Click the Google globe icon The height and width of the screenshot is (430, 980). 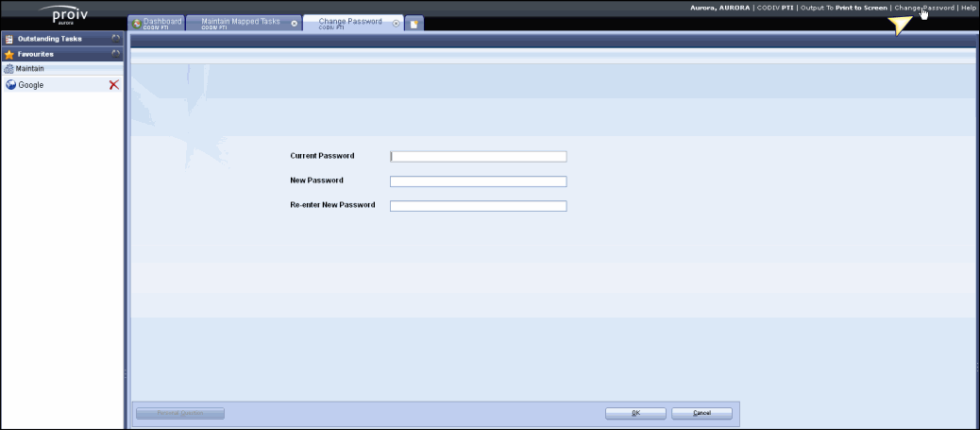(x=10, y=85)
